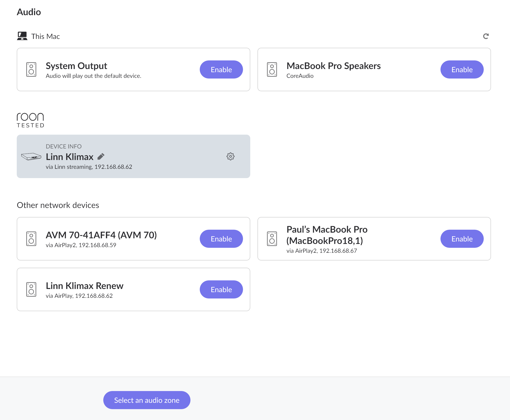The width and height of the screenshot is (510, 420).
Task: Enable the System Output device
Action: (221, 69)
